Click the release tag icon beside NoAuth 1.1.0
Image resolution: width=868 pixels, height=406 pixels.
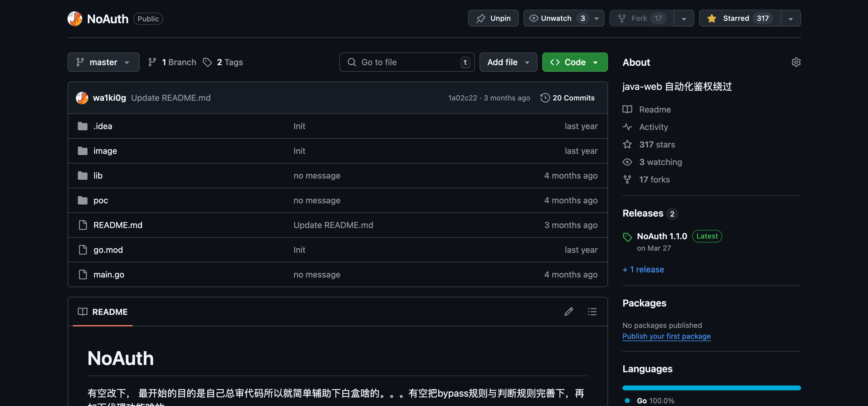click(627, 237)
